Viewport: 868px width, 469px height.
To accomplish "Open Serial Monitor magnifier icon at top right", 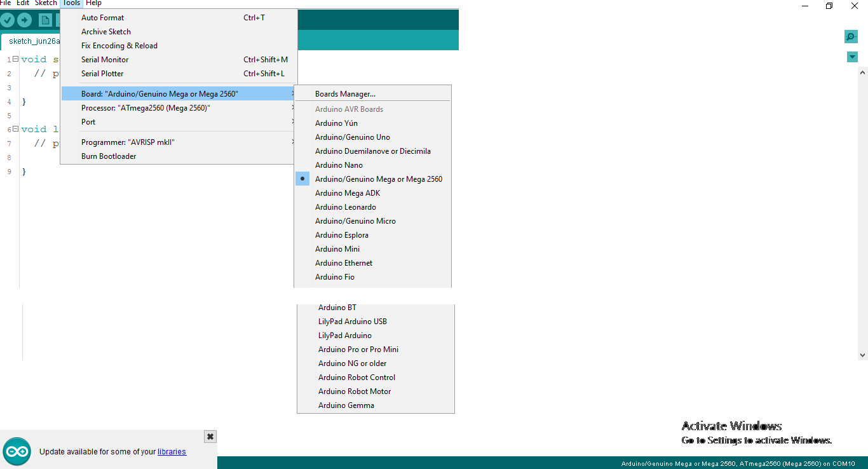I will point(851,36).
